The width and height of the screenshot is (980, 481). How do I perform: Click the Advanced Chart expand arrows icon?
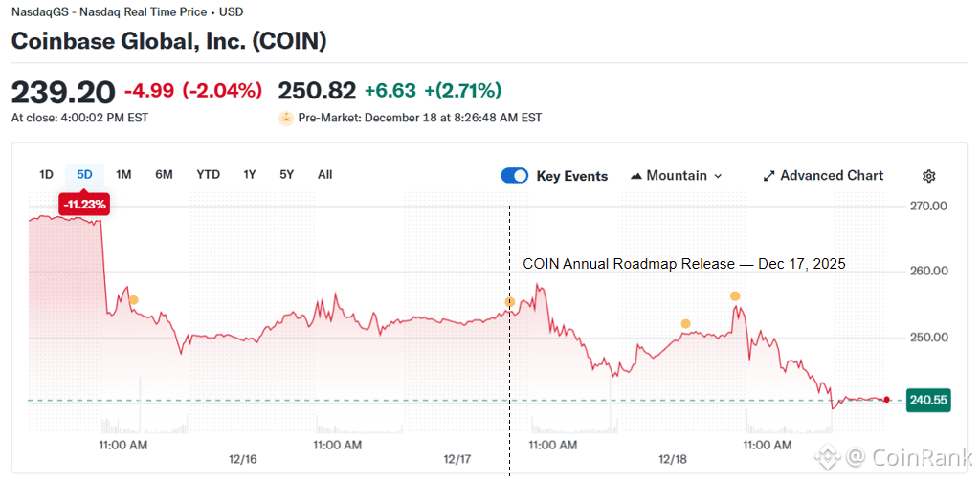(768, 176)
